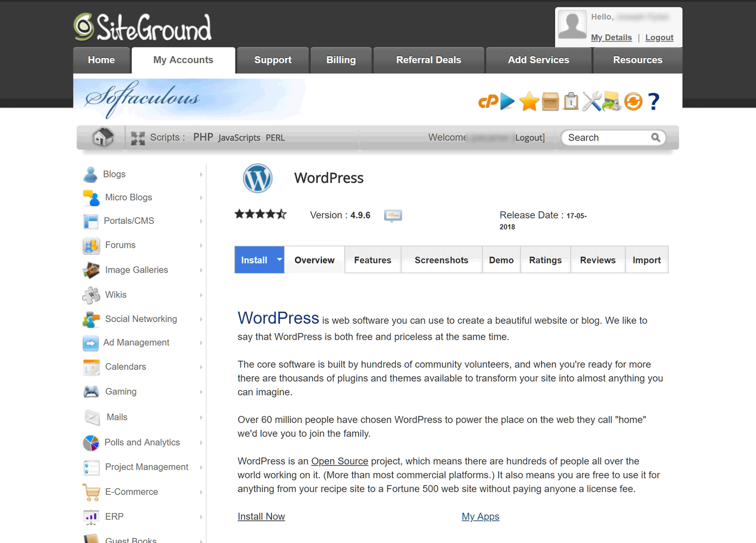
Task: Expand the Calendars category arrow
Action: (201, 367)
